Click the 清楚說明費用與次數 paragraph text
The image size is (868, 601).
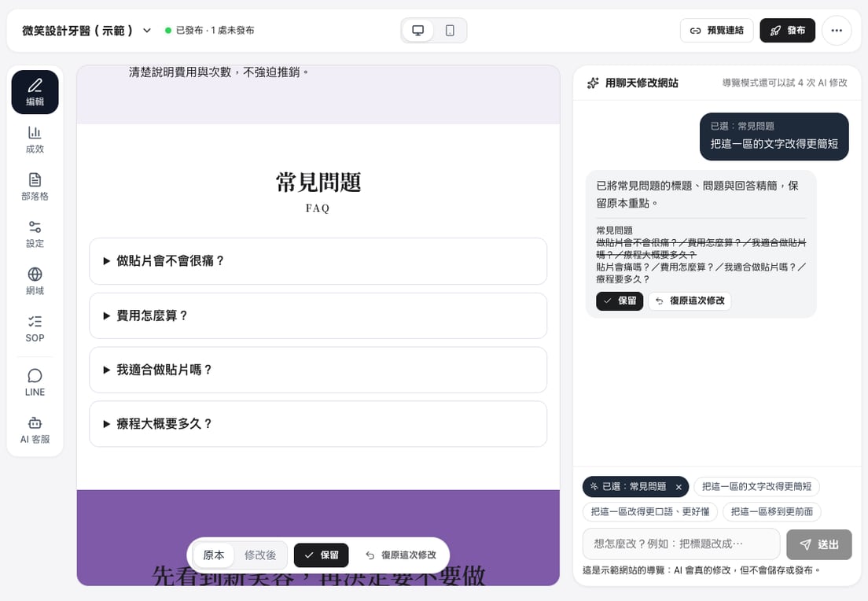[219, 72]
